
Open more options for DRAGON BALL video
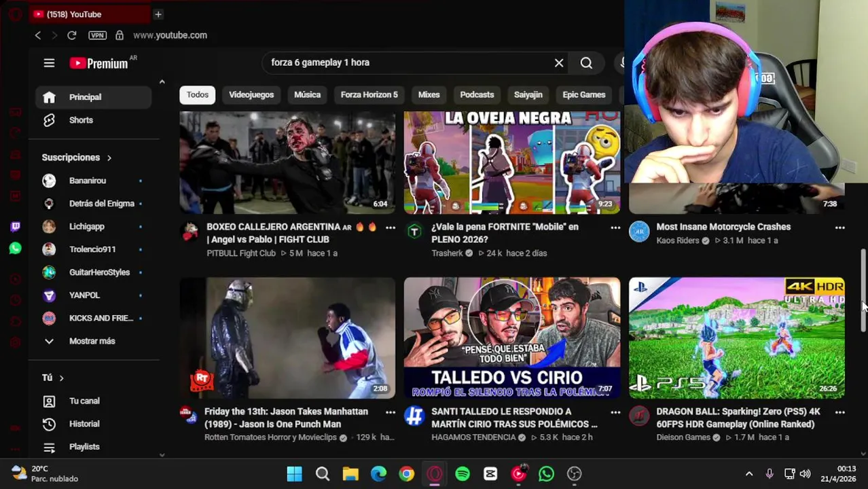(x=840, y=412)
